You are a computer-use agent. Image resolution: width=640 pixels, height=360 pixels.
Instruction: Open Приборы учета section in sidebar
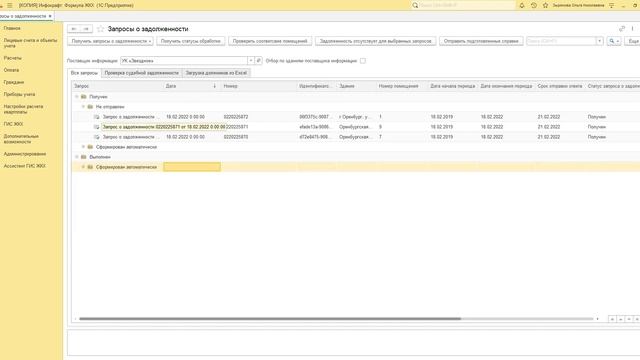click(x=19, y=94)
